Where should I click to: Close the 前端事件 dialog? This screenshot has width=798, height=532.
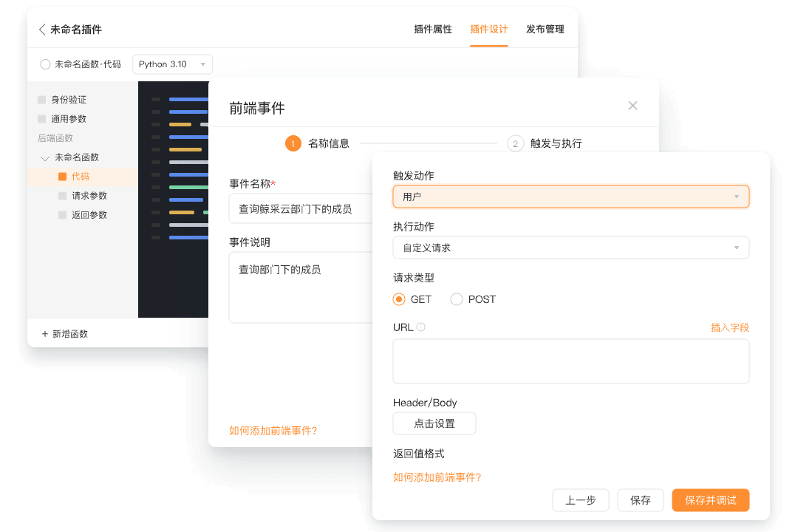point(632,106)
